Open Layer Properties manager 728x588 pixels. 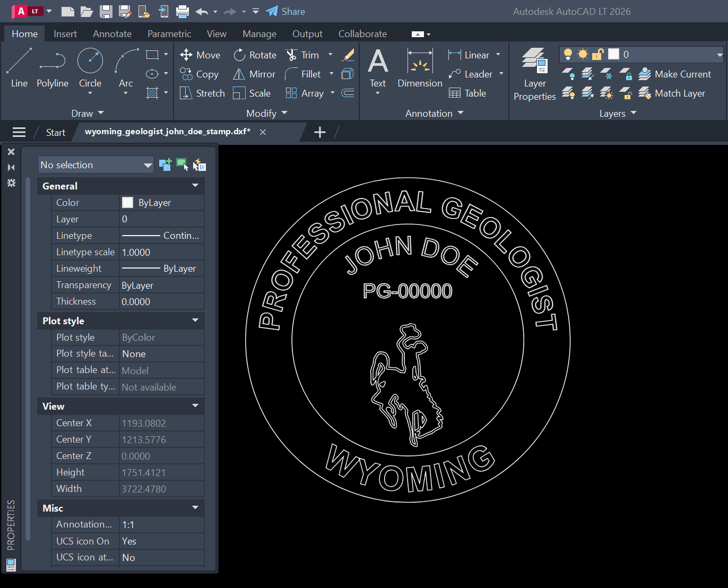[x=535, y=74]
